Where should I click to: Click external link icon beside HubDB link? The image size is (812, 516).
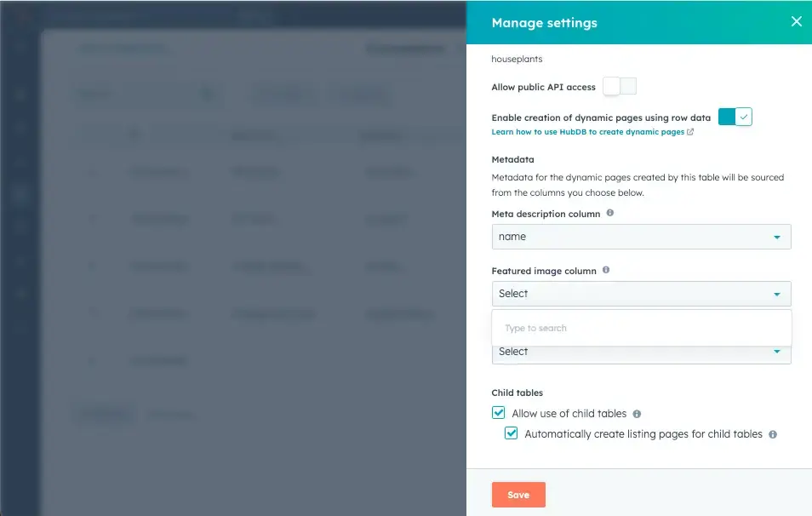tap(690, 132)
